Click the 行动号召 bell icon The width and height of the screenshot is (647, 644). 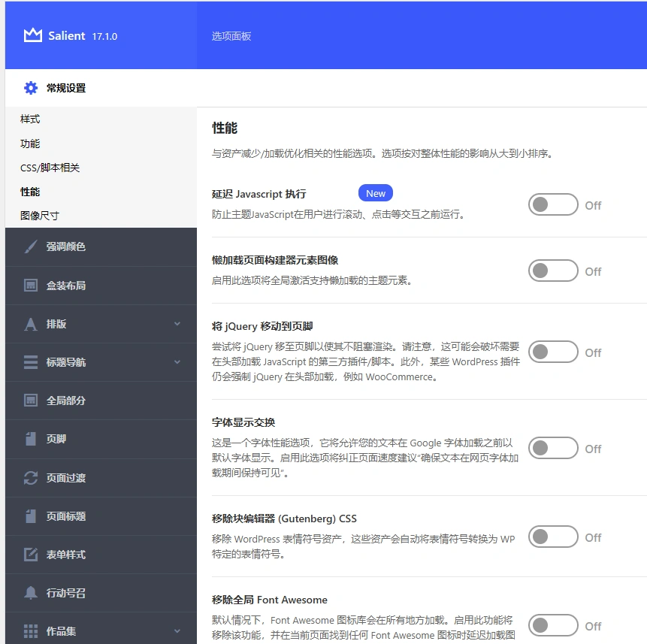[x=29, y=591]
